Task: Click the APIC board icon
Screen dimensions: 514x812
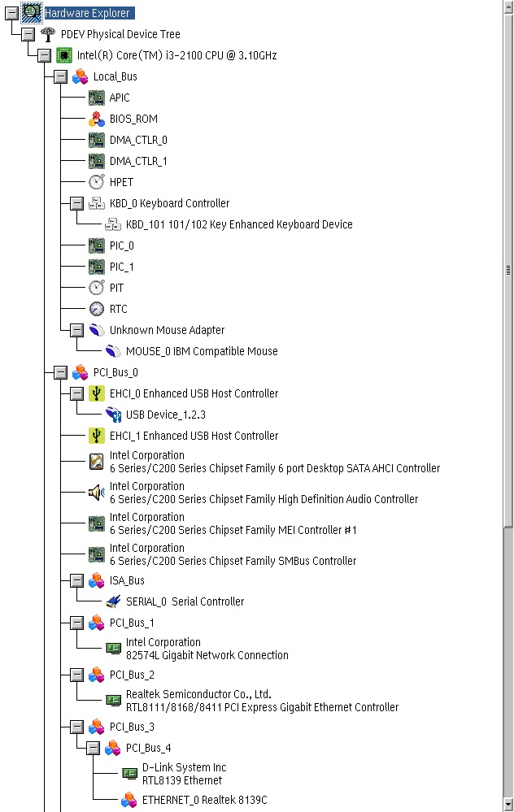Action: [96, 98]
